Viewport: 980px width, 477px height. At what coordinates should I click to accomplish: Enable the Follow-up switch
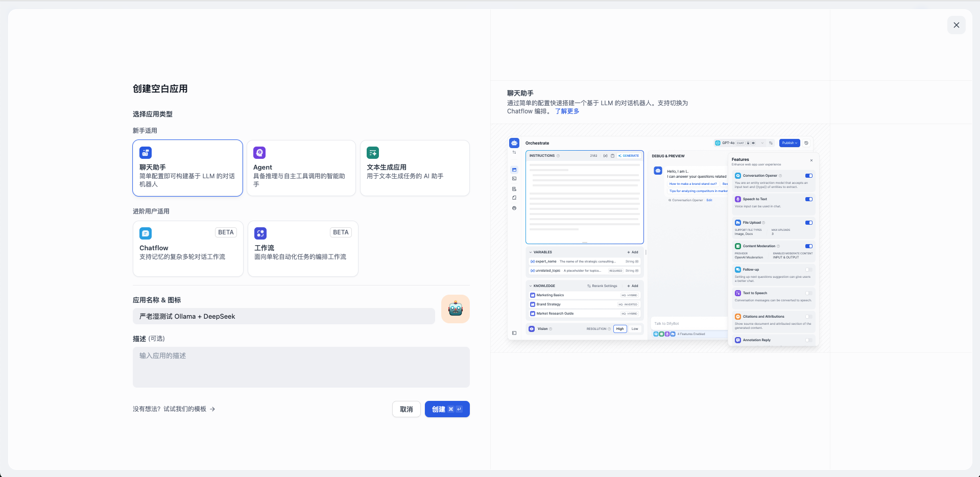coord(808,270)
